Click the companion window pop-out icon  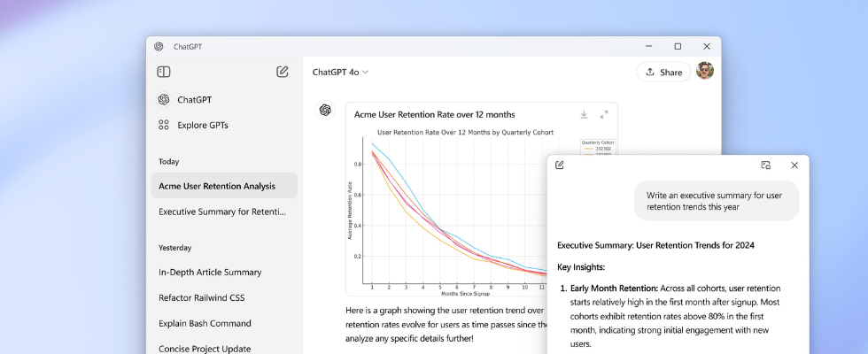click(x=766, y=165)
